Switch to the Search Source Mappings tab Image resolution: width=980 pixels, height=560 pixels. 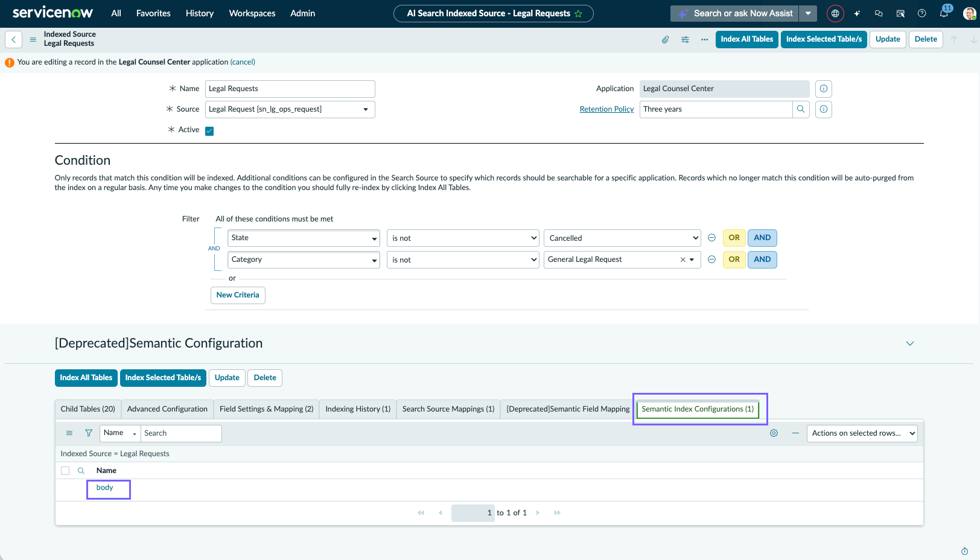448,409
